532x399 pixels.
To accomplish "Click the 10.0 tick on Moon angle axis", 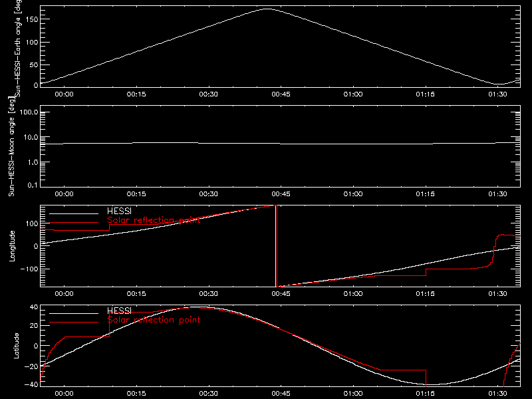I will [x=31, y=137].
